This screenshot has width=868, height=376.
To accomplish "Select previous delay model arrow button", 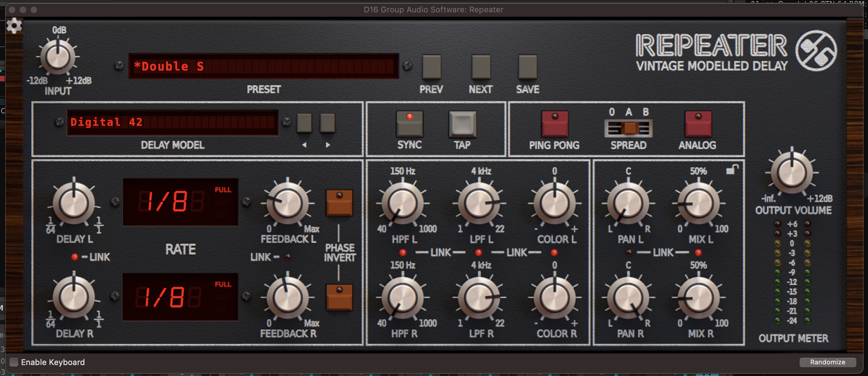I will [304, 123].
